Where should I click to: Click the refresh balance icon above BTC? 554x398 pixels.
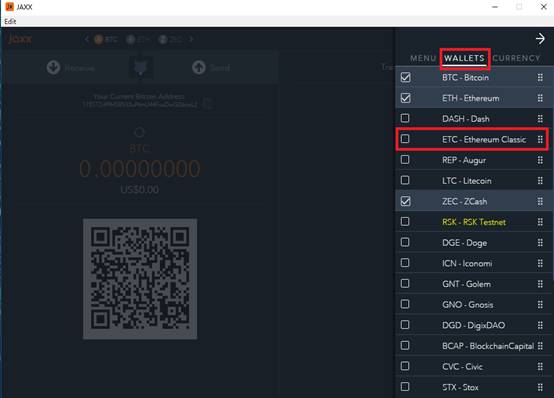(139, 132)
